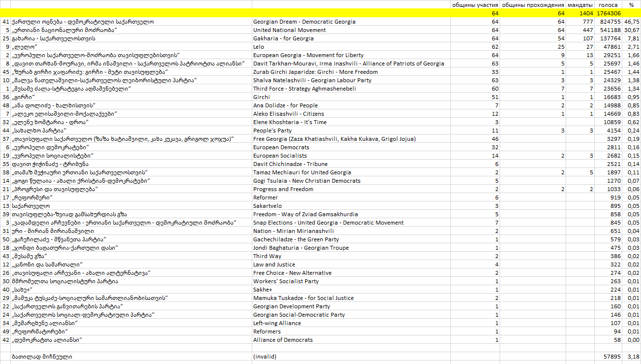Click the 'Workers' Socialist Party' cell
The image size is (641, 364).
pyautogui.click(x=351, y=281)
